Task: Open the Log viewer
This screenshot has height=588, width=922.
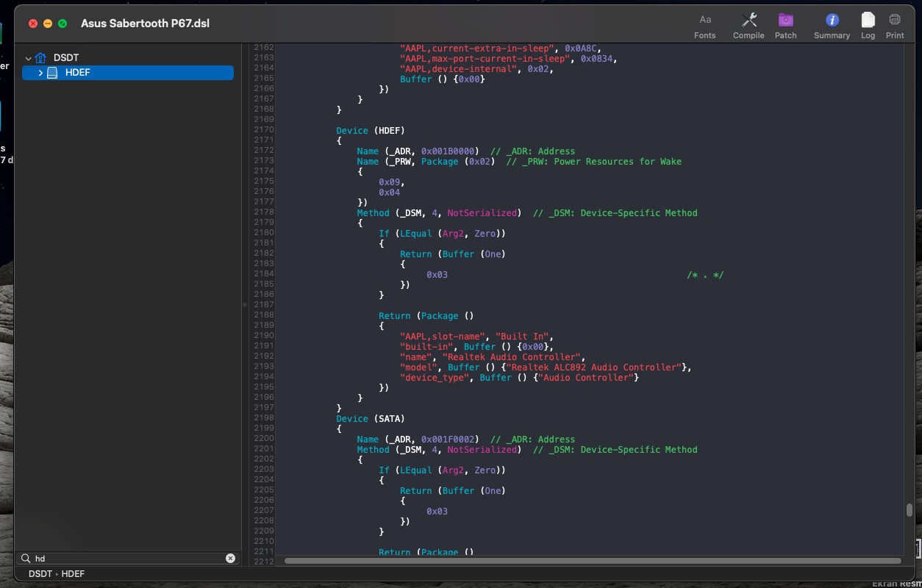Action: 868,25
